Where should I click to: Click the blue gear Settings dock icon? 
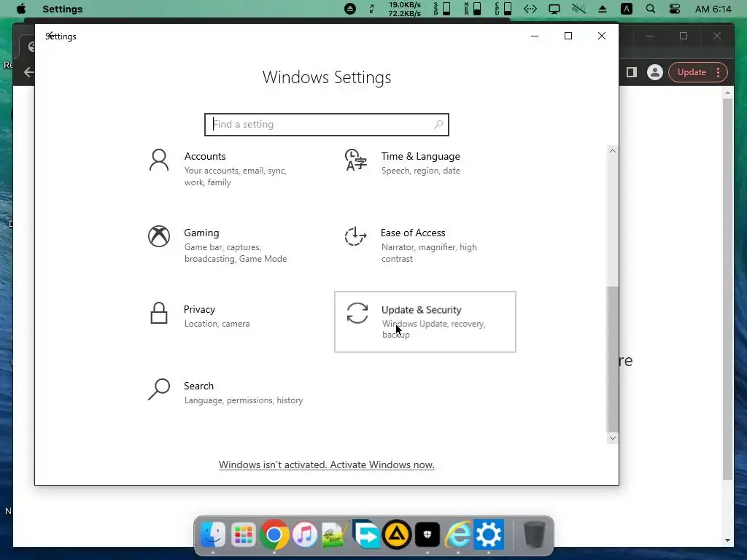point(489,534)
